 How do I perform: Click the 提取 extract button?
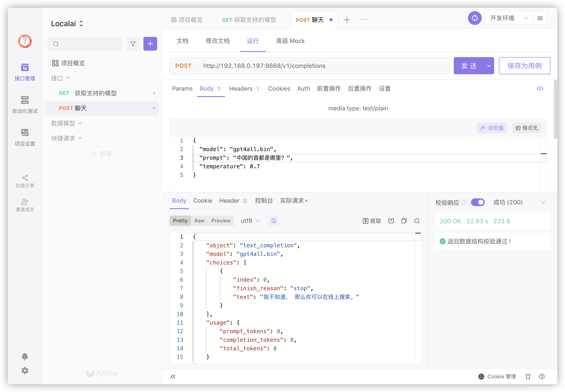(372, 221)
